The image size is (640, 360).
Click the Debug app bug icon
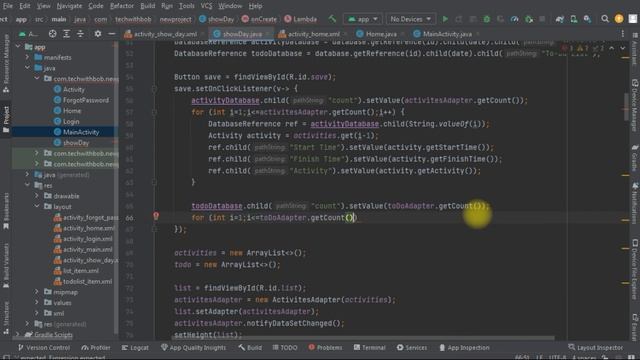tap(487, 19)
